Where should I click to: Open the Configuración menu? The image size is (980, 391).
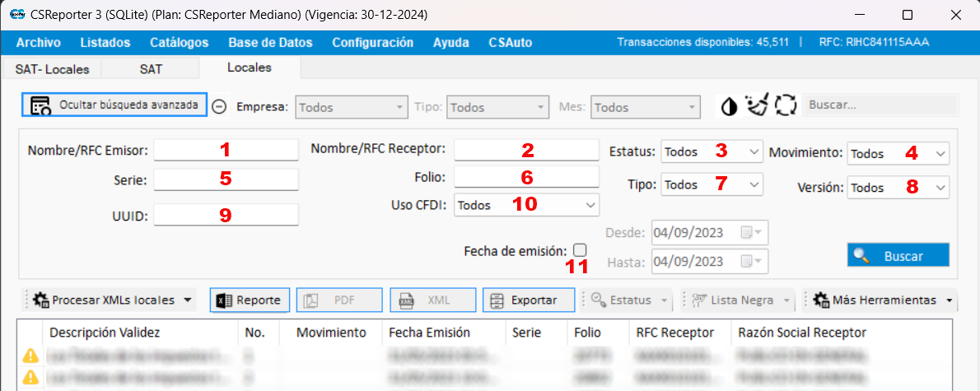tap(372, 43)
